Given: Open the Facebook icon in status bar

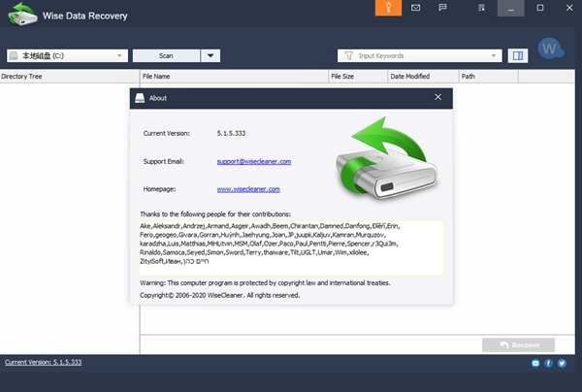Looking at the screenshot, I should [549, 363].
